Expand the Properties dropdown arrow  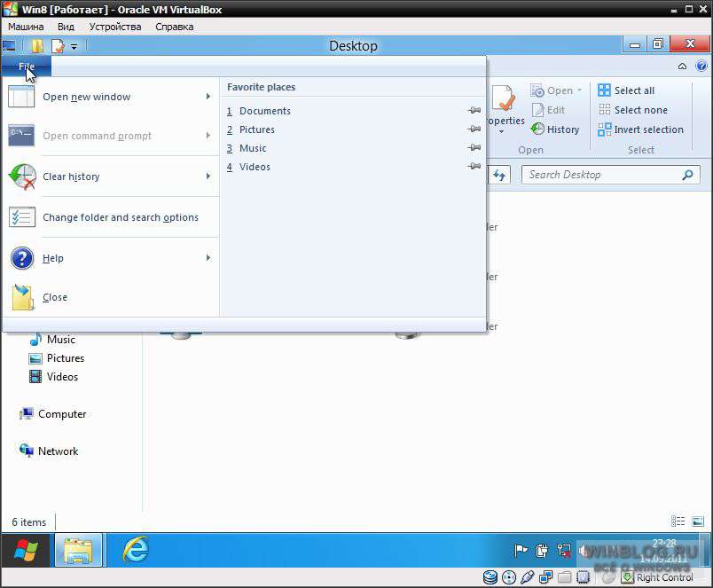coord(501,132)
